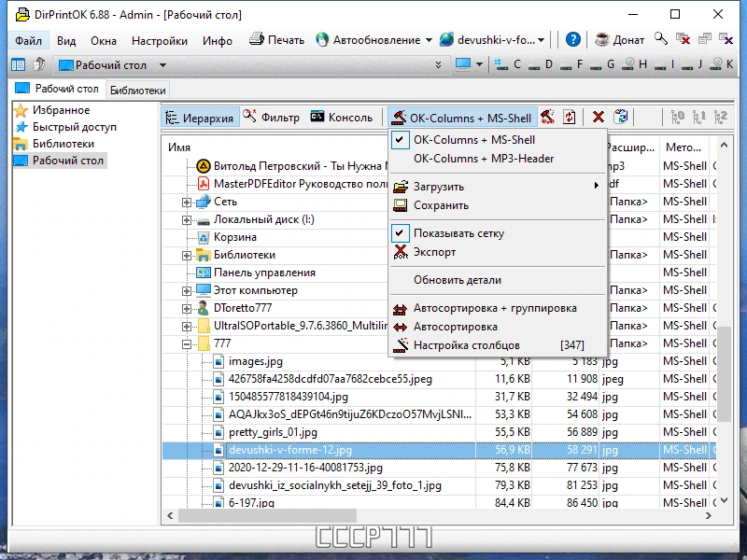The width and height of the screenshot is (747, 560).
Task: Click the Фильтр button
Action: click(x=272, y=118)
